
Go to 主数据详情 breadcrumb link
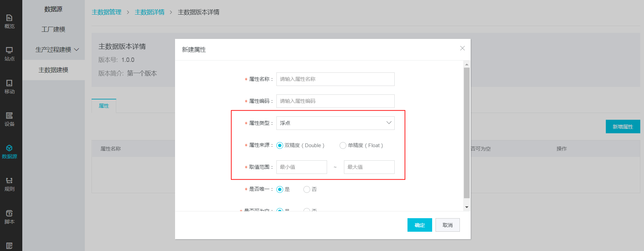(x=150, y=12)
